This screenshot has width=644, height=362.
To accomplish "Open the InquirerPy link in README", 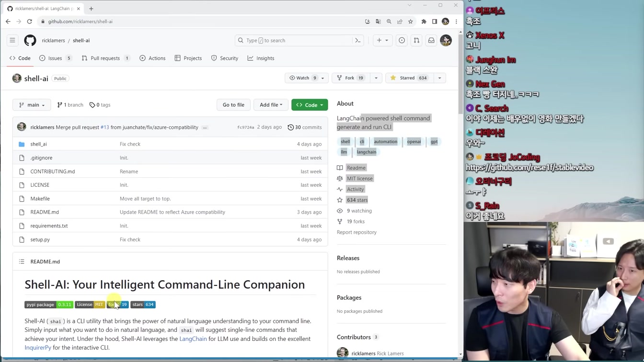I will pyautogui.click(x=38, y=348).
